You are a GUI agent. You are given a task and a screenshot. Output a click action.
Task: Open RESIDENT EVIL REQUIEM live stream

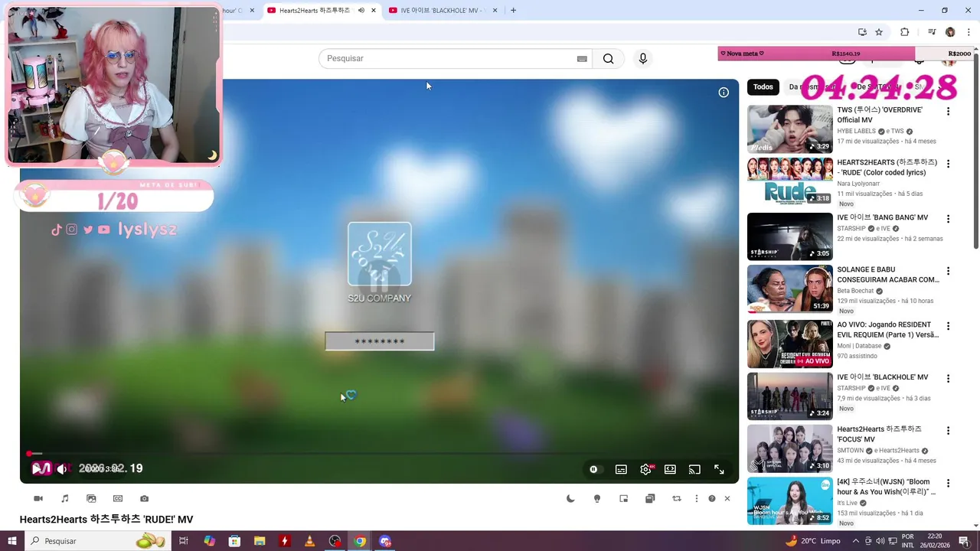(789, 344)
